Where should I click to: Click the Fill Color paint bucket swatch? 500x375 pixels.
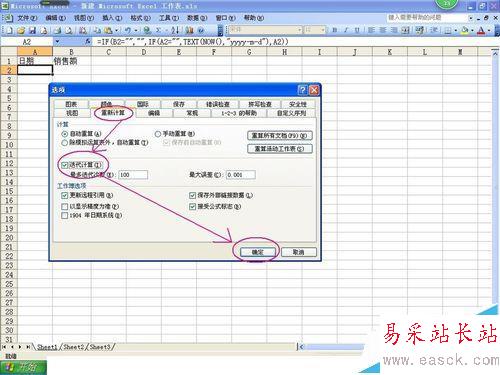[x=465, y=31]
